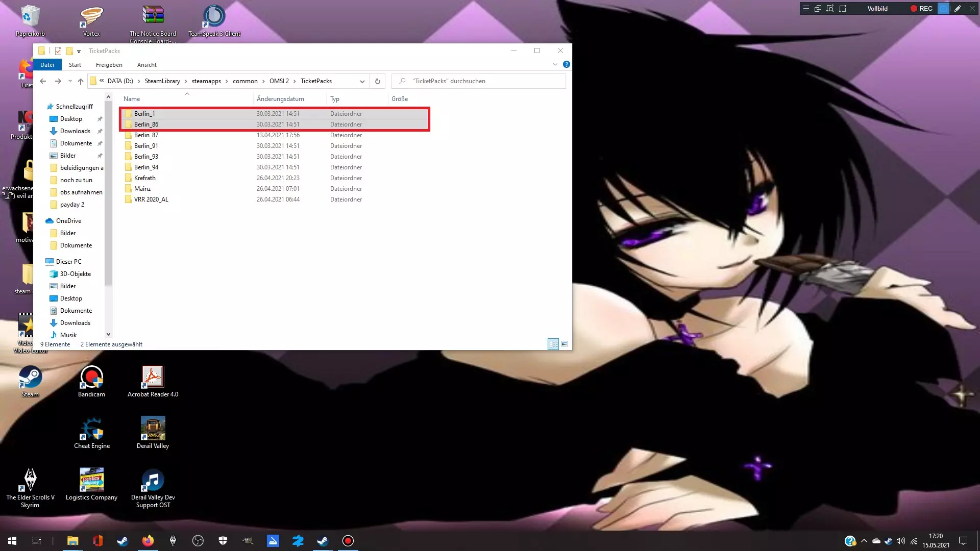This screenshot has width=980, height=551.
Task: Click the refresh button in address bar
Action: coord(378,81)
